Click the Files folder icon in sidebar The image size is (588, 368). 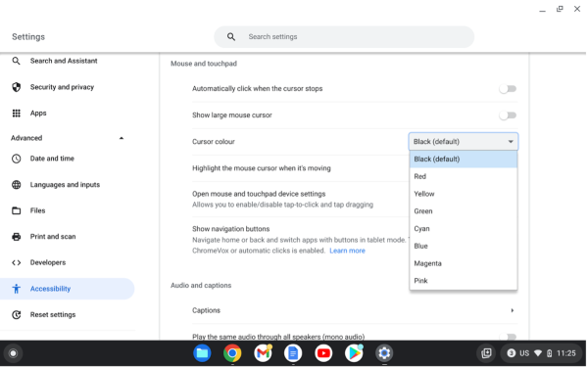(16, 210)
